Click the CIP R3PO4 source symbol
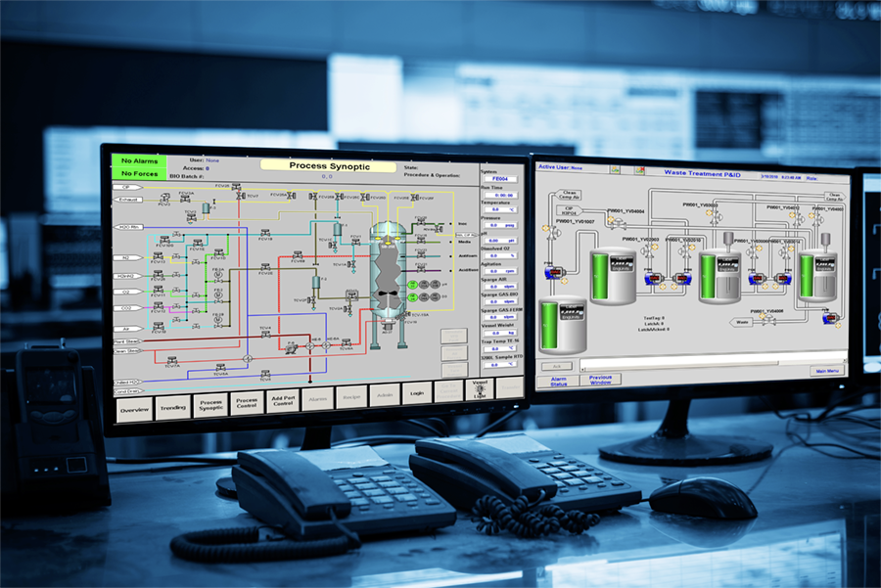The width and height of the screenshot is (881, 588). tap(569, 209)
